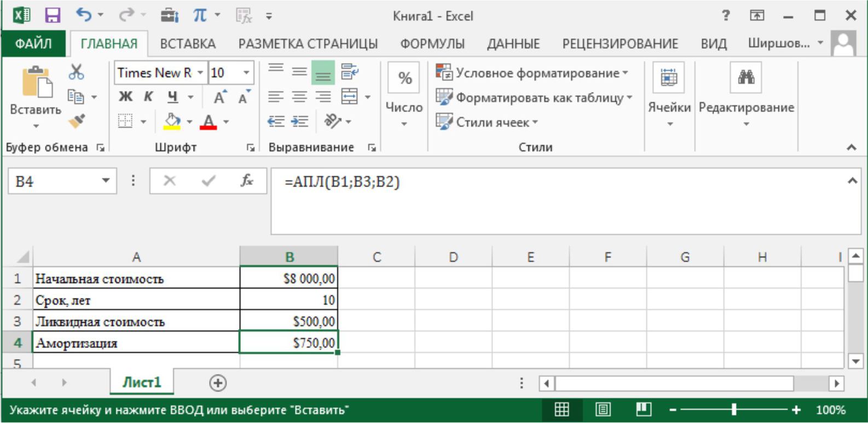Switch to Page Layout view

603,409
